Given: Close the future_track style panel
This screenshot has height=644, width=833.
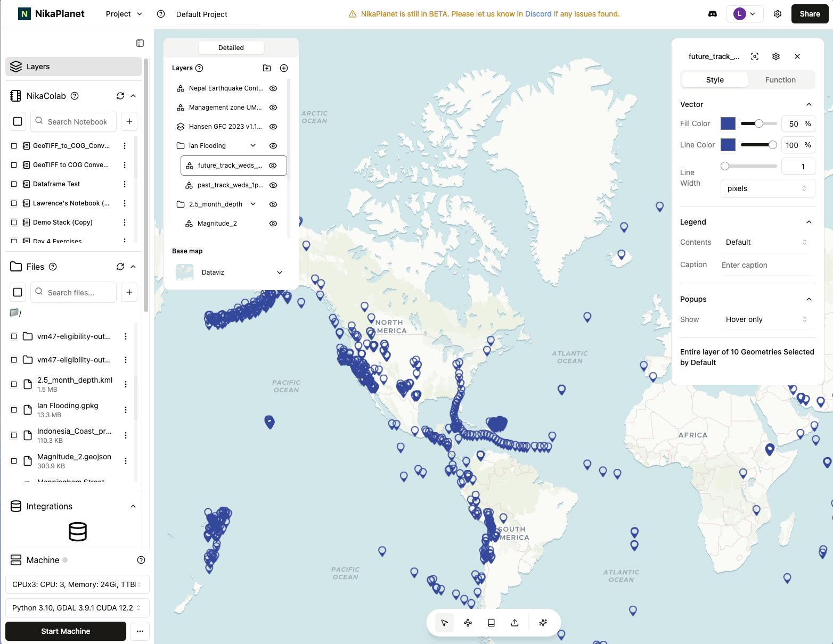Looking at the screenshot, I should [797, 56].
